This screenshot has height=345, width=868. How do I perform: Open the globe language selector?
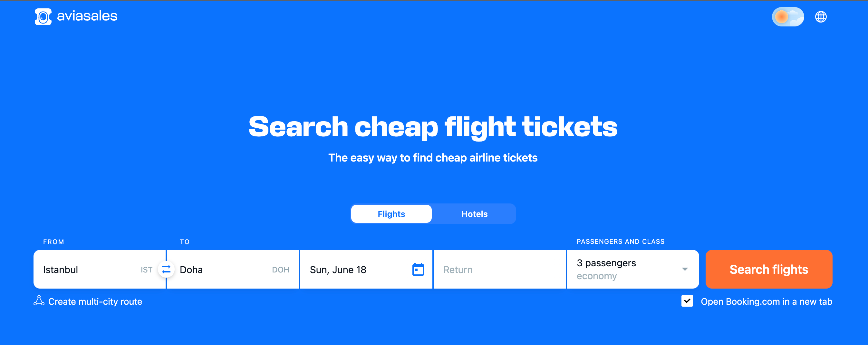point(821,16)
